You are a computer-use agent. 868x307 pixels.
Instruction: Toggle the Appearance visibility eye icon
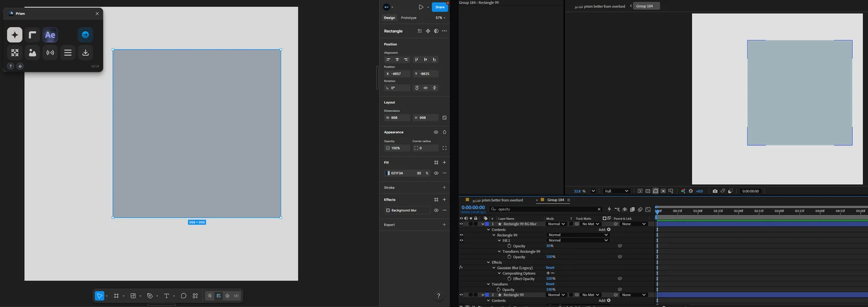coord(436,132)
